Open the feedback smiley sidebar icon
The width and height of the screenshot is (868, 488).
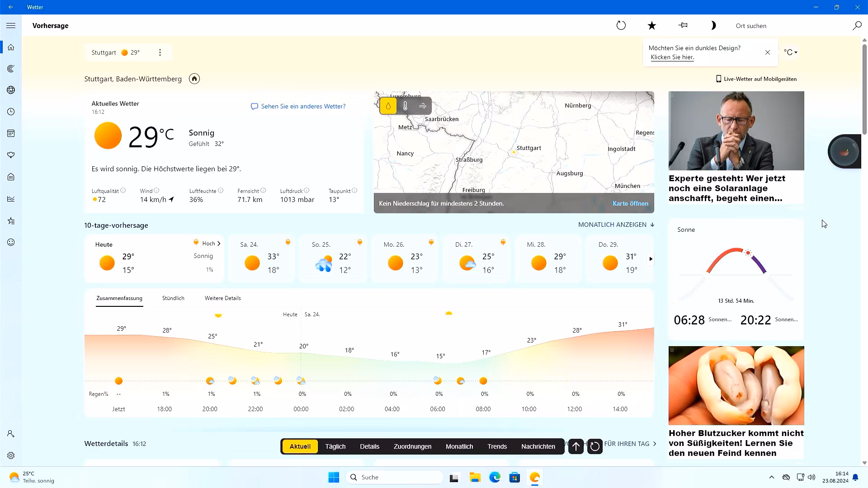pyautogui.click(x=11, y=242)
